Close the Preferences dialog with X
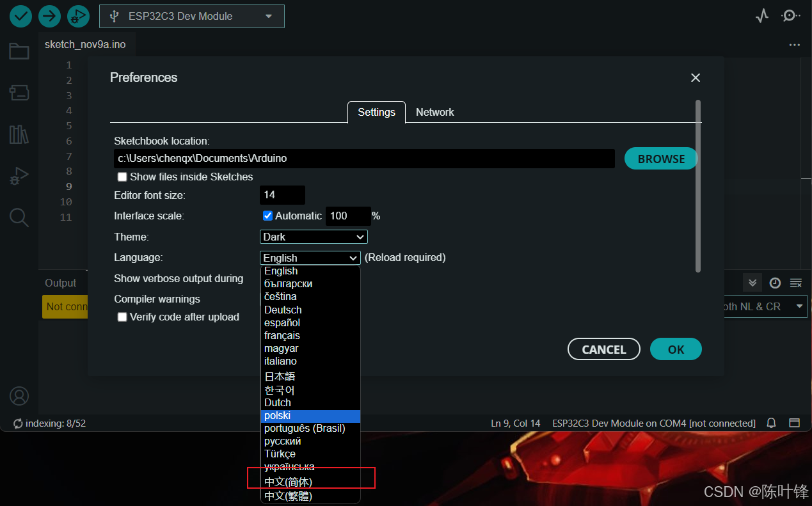 click(696, 77)
